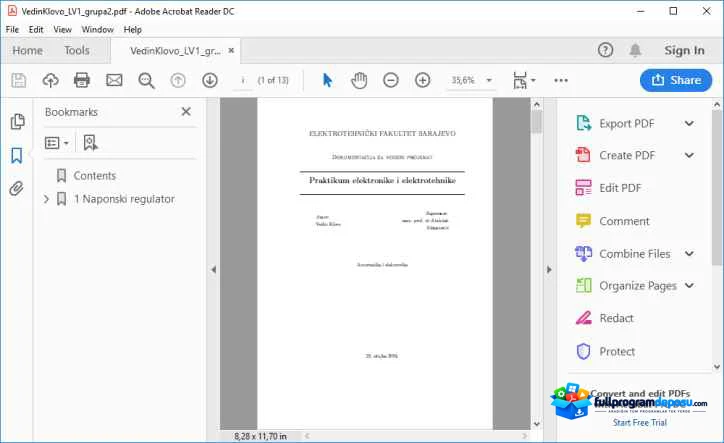Viewport: 724px width, 443px height.
Task: Expand the Create PDF chevron
Action: (689, 155)
